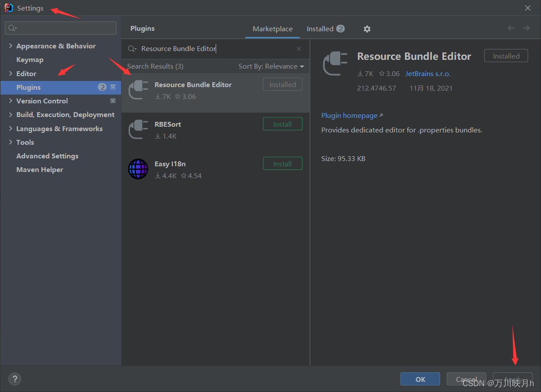
Task: Focus the settings search field
Action: point(61,28)
